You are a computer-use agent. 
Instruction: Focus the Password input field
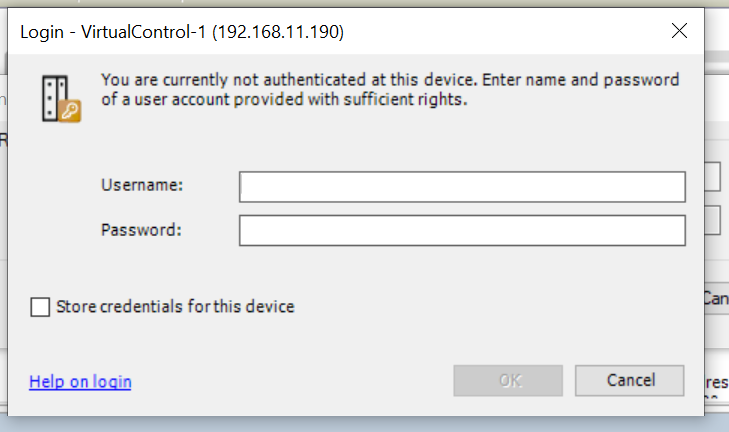462,230
